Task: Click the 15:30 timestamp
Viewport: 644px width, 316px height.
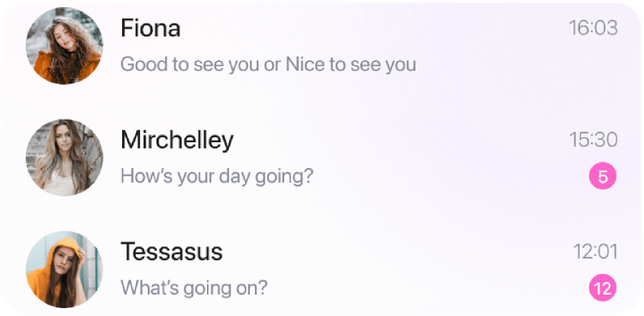Action: pyautogui.click(x=593, y=139)
